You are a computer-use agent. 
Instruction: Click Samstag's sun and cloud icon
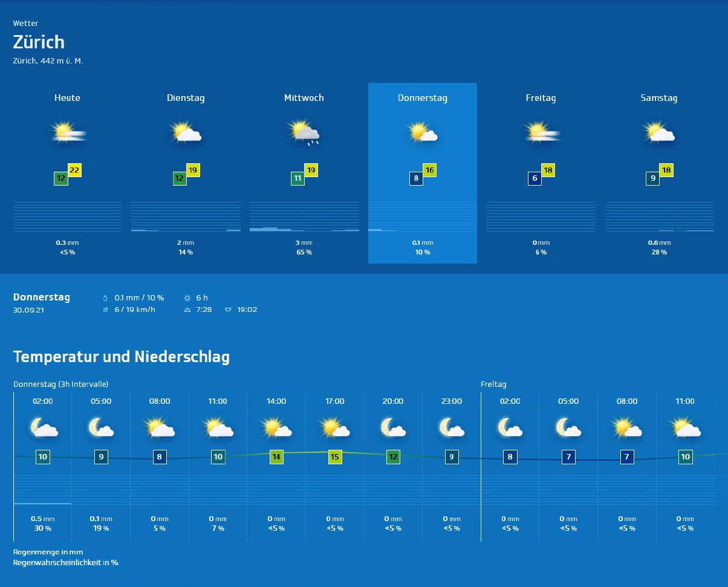coord(659,132)
